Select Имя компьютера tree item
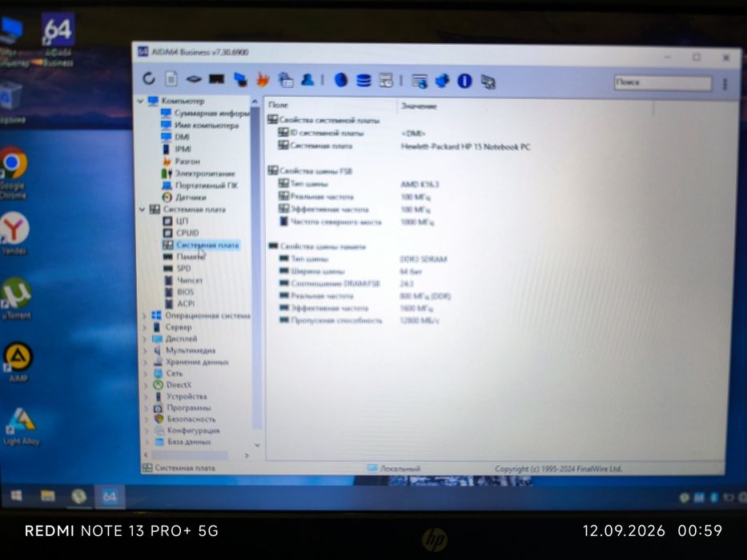The image size is (747, 560). [199, 126]
